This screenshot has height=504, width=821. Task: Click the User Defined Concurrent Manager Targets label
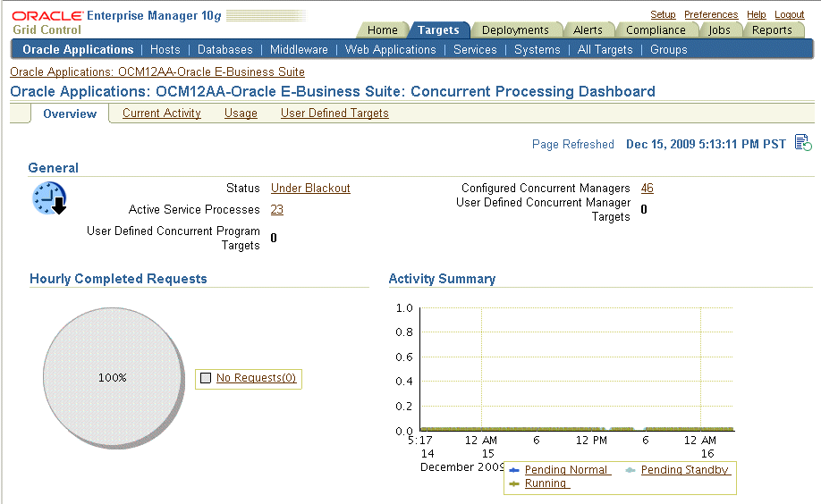[543, 209]
